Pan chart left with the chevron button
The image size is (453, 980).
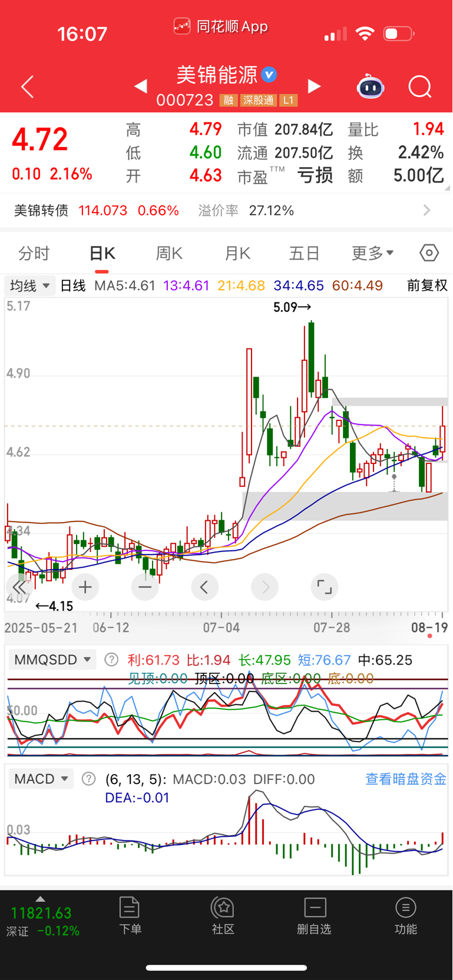click(204, 587)
